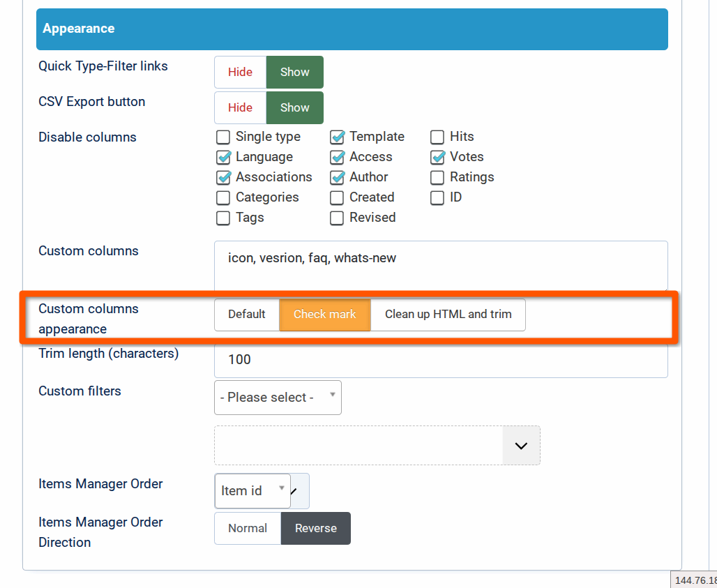Show the CSV Export button option
717x588 pixels.
coord(294,107)
